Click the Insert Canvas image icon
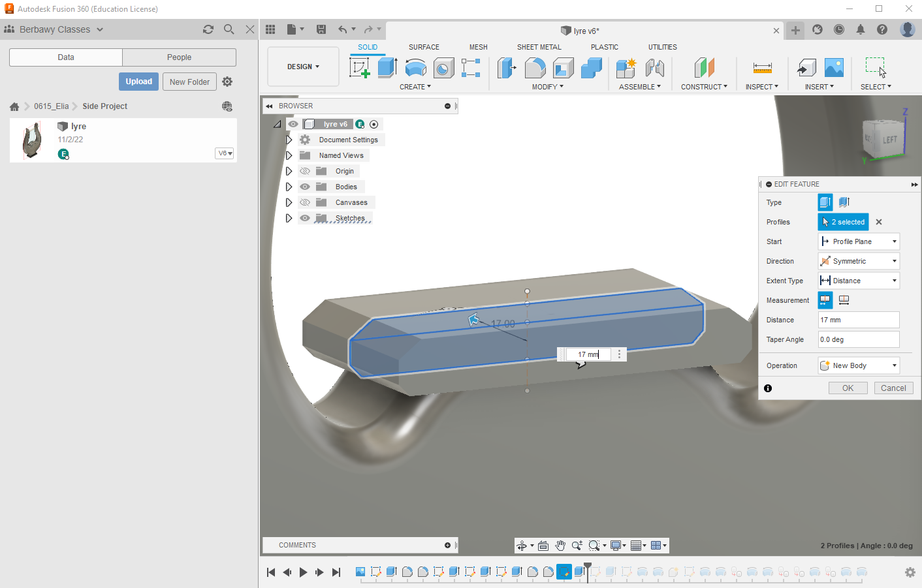The width and height of the screenshot is (922, 588). point(834,67)
